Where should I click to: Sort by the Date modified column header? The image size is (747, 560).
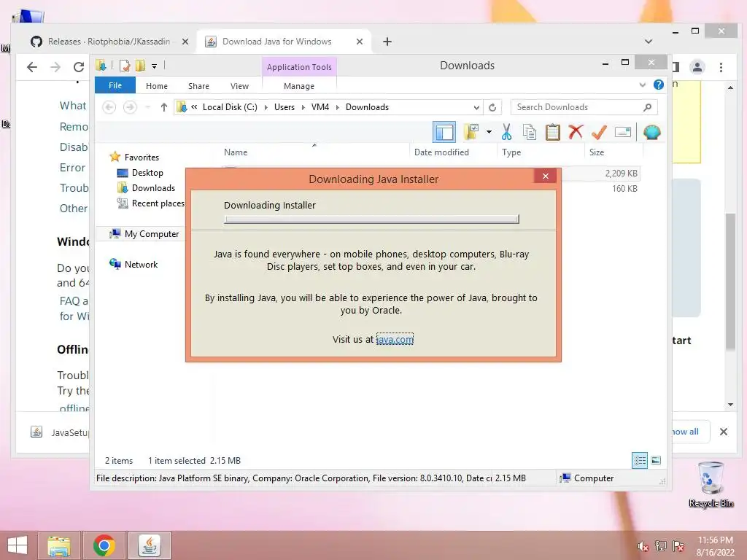pyautogui.click(x=441, y=152)
